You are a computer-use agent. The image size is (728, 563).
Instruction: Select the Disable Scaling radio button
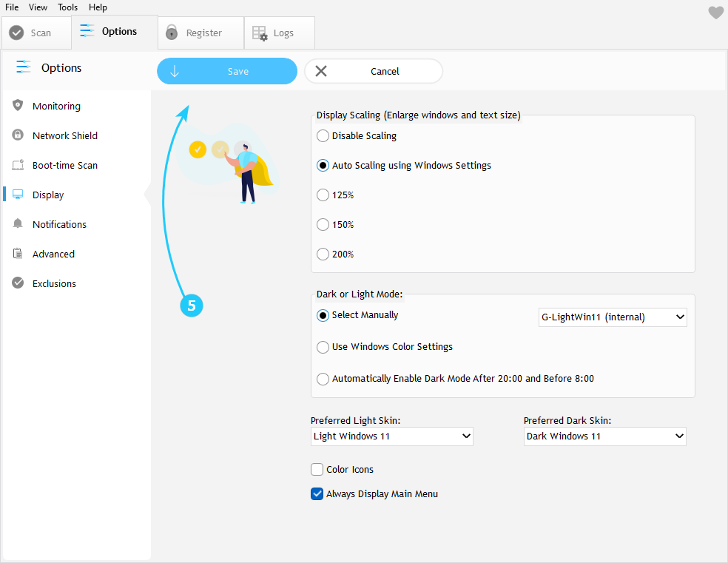[323, 136]
